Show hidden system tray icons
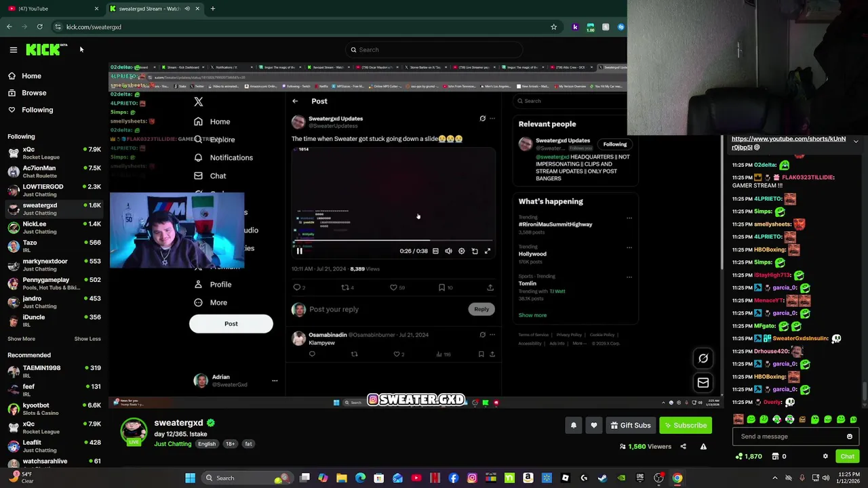 coord(775,478)
